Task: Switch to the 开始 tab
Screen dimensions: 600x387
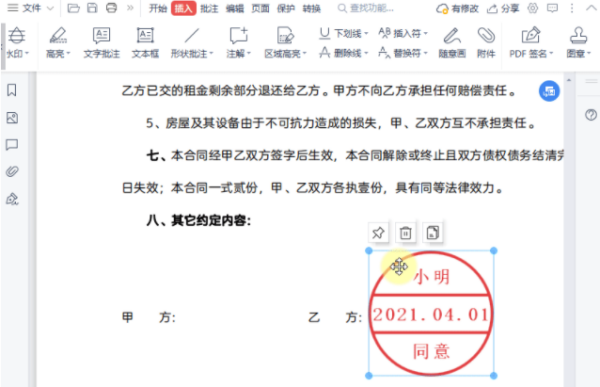Action: tap(158, 8)
